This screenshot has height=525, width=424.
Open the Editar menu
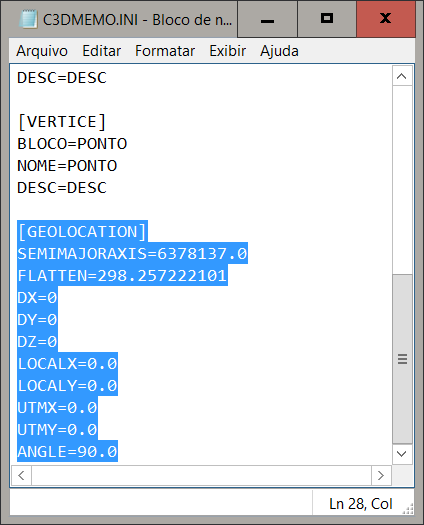tap(101, 51)
